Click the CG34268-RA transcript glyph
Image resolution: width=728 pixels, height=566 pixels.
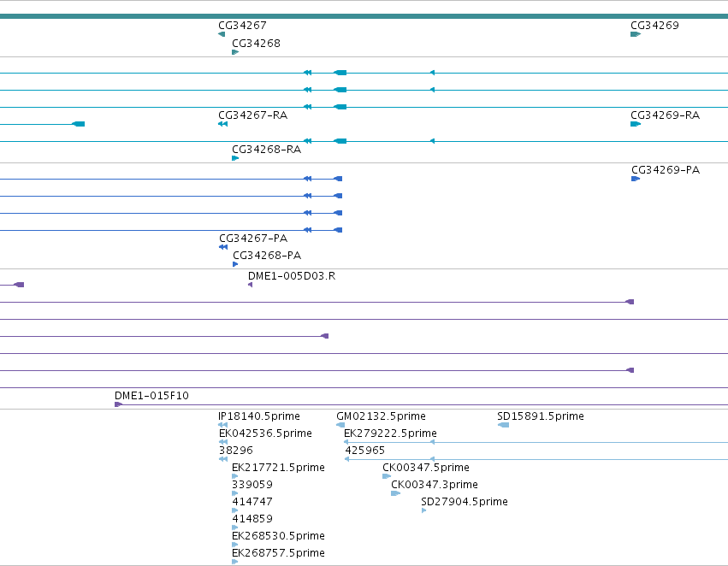[x=235, y=158]
